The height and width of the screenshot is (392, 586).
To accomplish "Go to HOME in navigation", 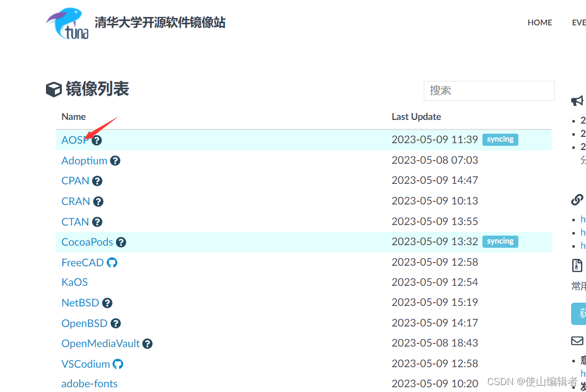I will (540, 22).
